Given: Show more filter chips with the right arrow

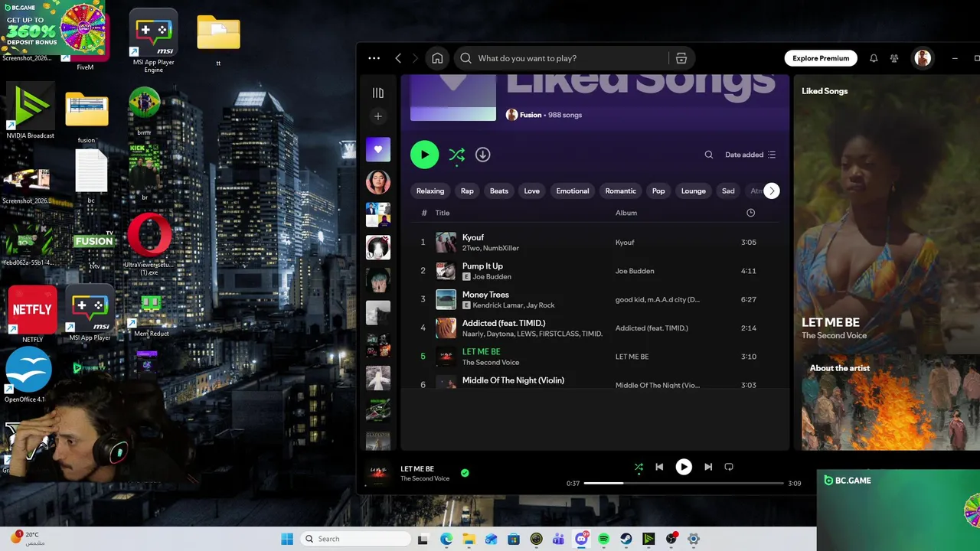Looking at the screenshot, I should (772, 191).
